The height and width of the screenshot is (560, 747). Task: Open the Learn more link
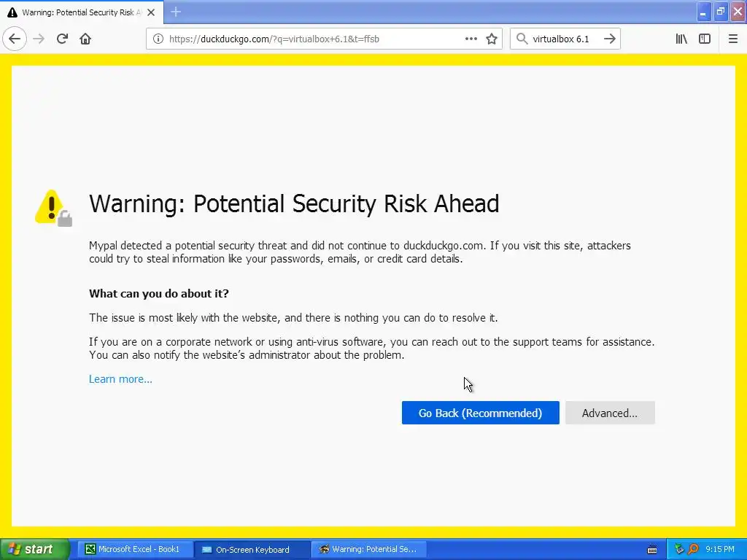click(x=120, y=379)
